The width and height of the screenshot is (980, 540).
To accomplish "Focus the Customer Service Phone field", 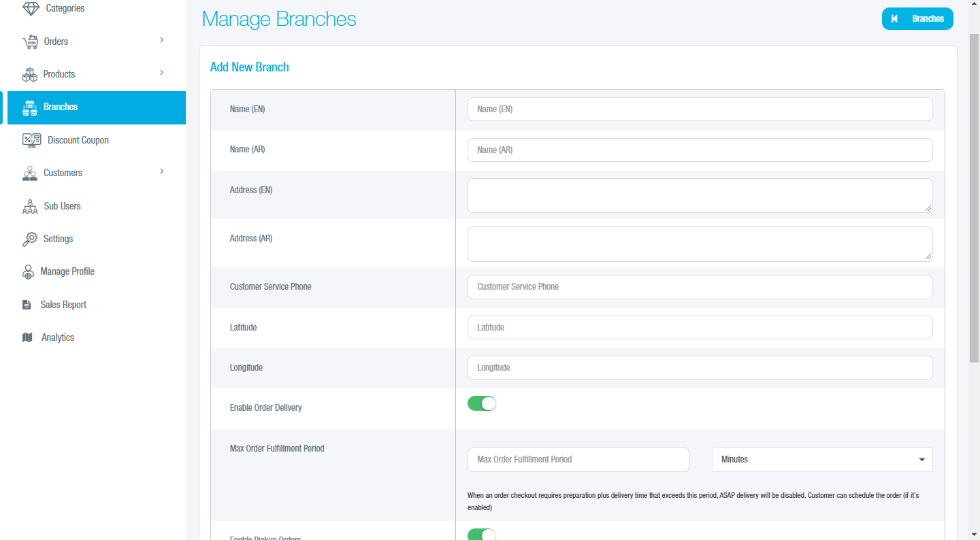I will coord(700,287).
